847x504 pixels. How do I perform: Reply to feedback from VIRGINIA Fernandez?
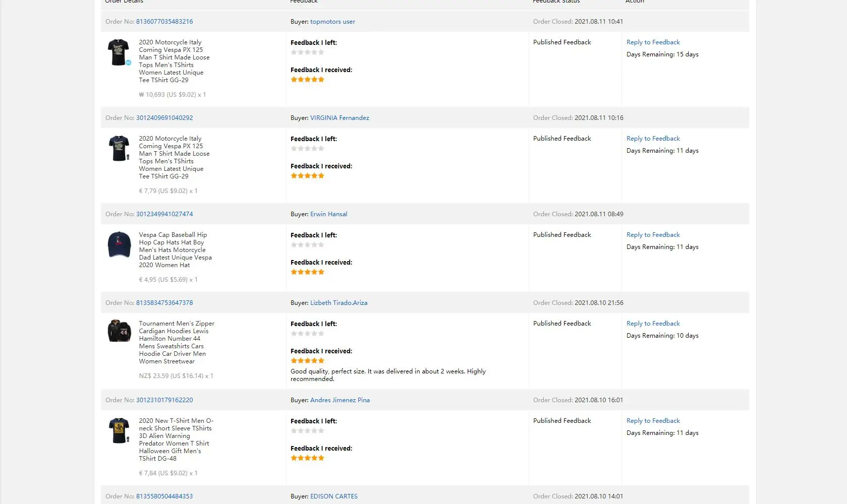pos(653,139)
